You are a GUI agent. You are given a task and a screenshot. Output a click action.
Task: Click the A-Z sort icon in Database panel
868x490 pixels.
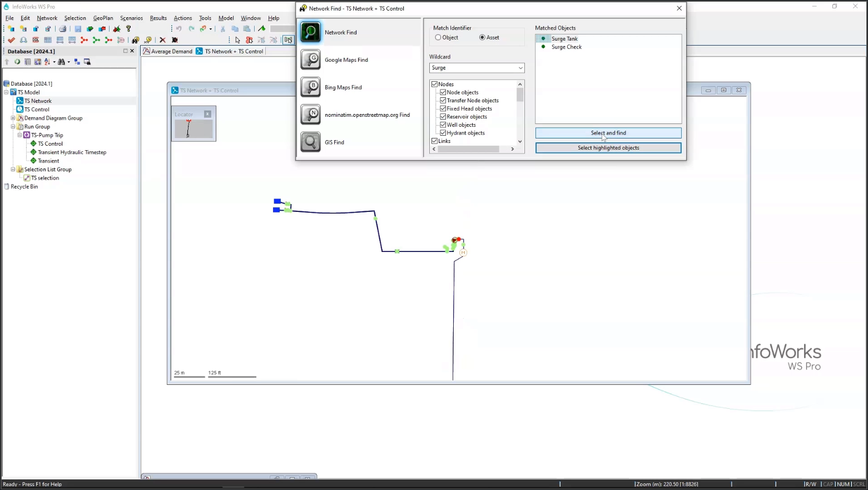(x=47, y=62)
